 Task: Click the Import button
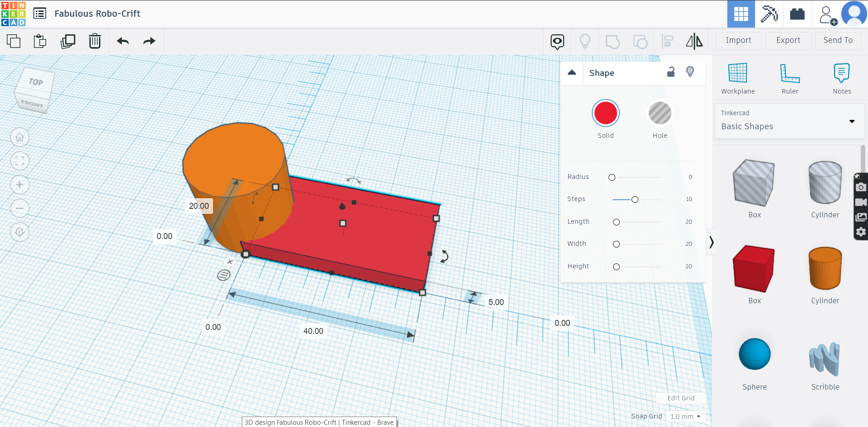[738, 40]
